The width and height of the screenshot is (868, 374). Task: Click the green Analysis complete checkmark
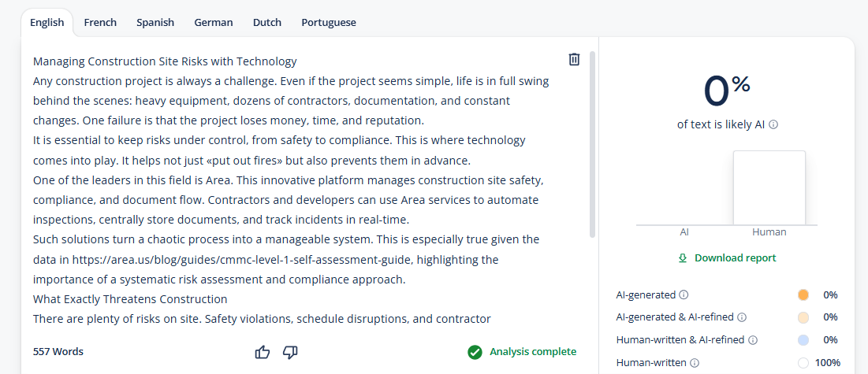(x=475, y=352)
